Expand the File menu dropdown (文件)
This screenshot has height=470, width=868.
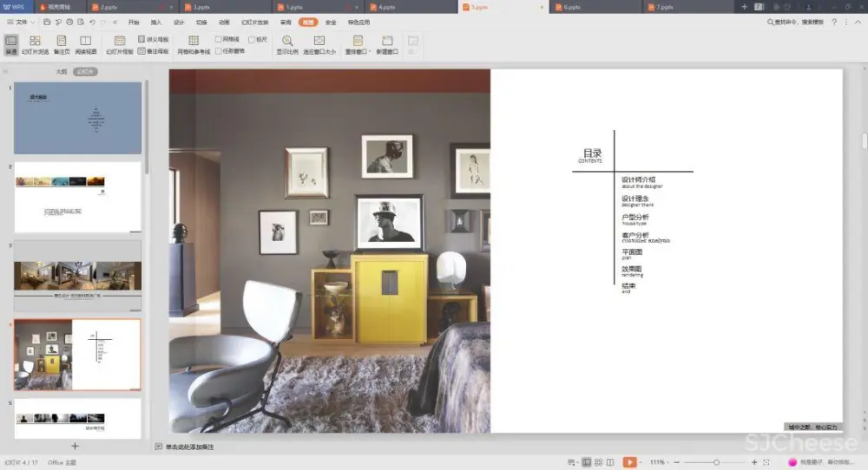pyautogui.click(x=23, y=22)
